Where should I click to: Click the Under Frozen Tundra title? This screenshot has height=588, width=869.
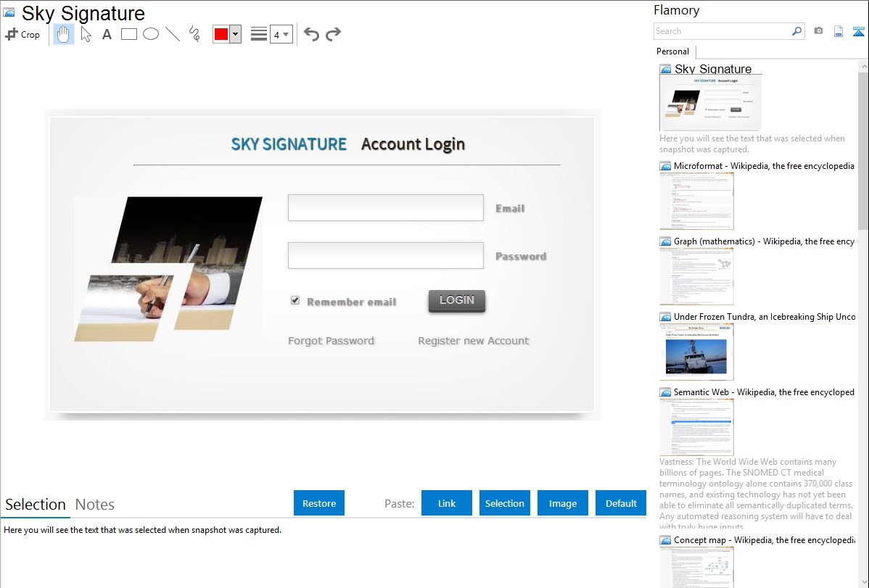tap(765, 316)
